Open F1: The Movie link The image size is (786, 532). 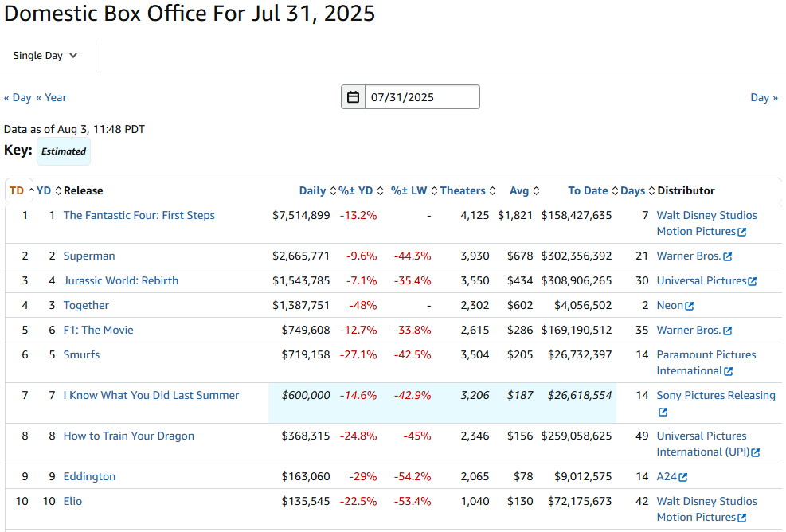[x=98, y=330]
